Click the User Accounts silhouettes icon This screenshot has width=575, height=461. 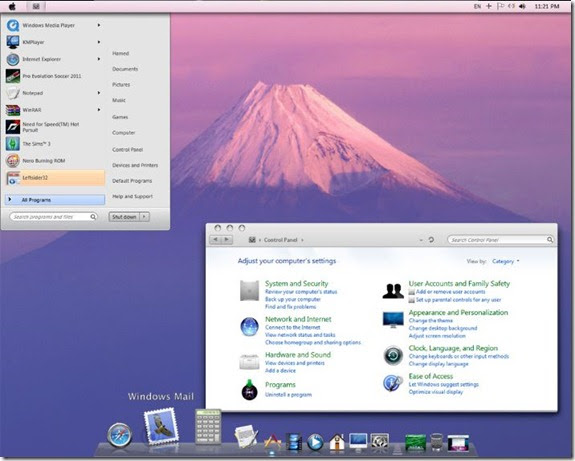[x=393, y=292]
